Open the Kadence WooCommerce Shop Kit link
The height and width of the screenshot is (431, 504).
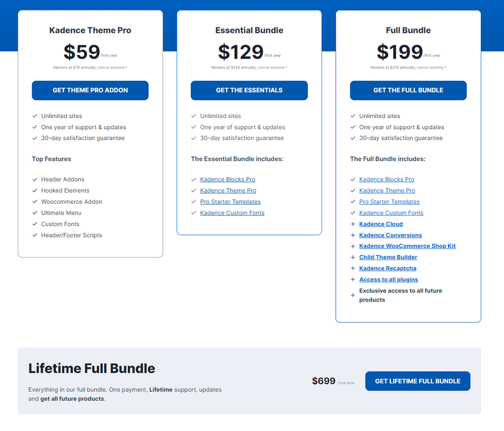click(x=407, y=246)
